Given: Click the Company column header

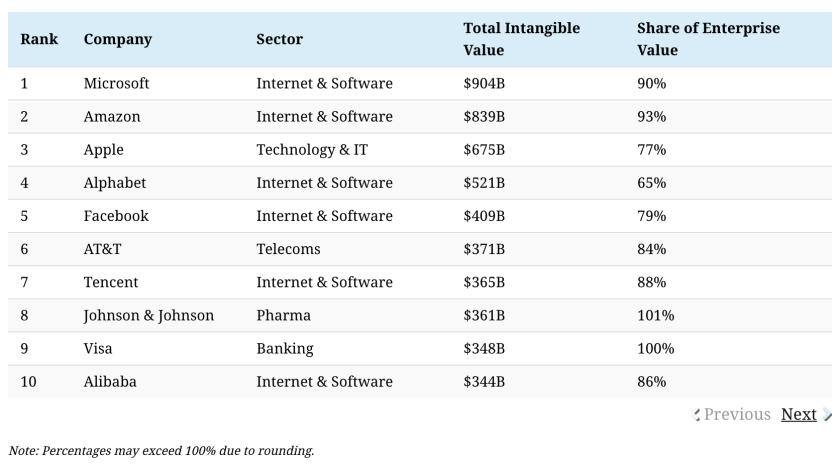Looking at the screenshot, I should [x=118, y=39].
